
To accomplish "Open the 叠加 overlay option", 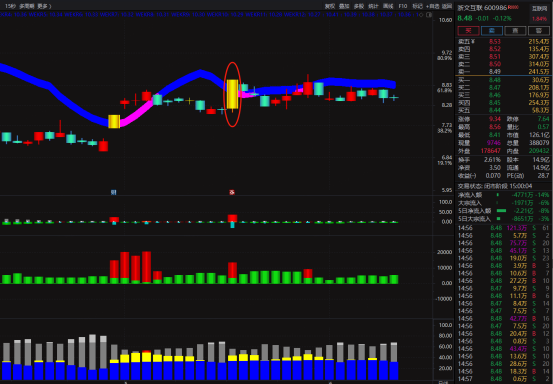I will tap(344, 6).
